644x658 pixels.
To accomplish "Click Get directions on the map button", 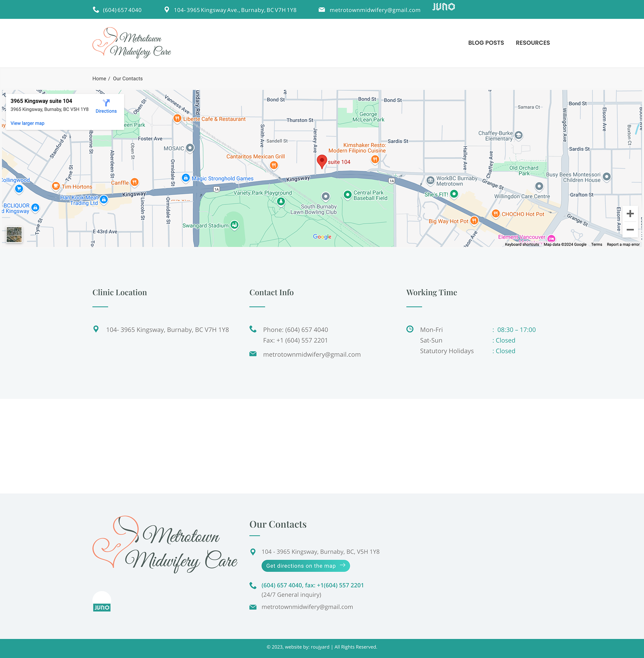I will tap(306, 566).
